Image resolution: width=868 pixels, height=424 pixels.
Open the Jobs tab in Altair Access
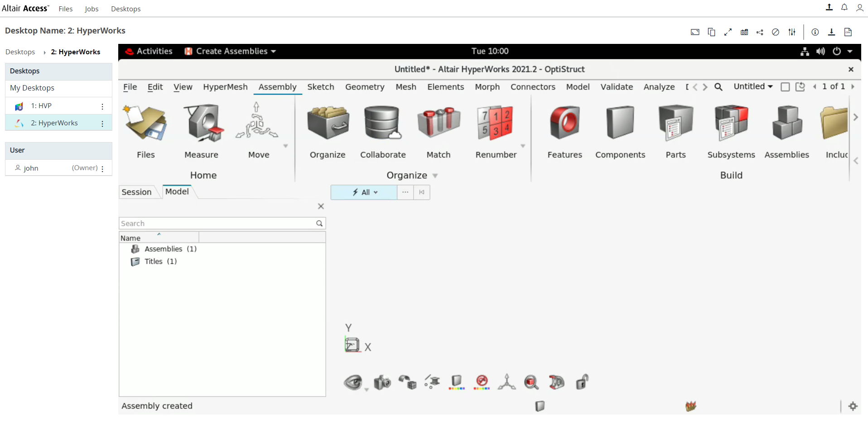[x=92, y=9]
